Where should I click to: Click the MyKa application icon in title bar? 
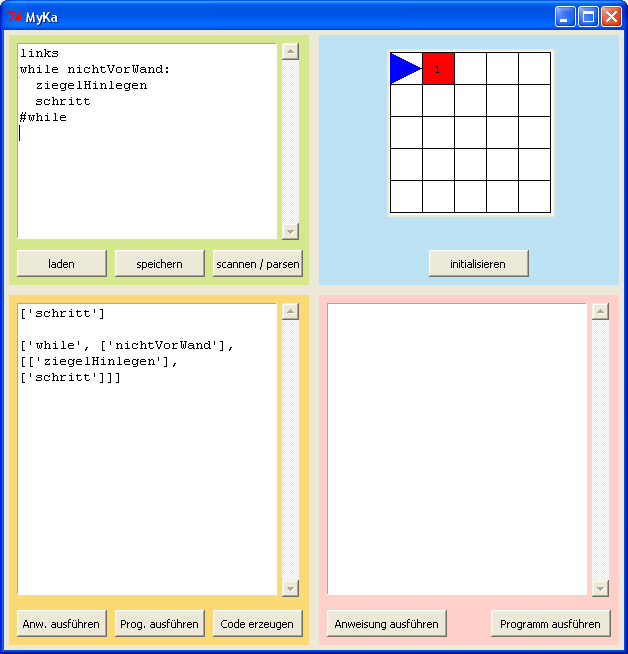[x=14, y=17]
